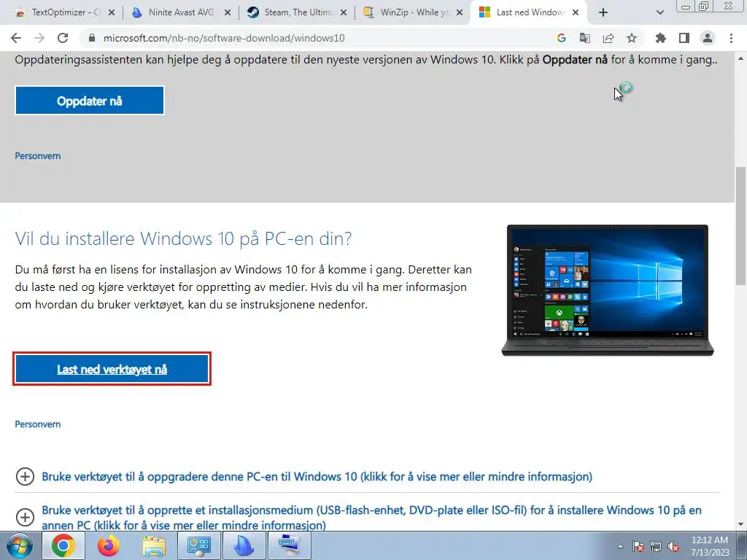Click the Oppdater nå button
The width and height of the screenshot is (747, 560).
pyautogui.click(x=90, y=101)
